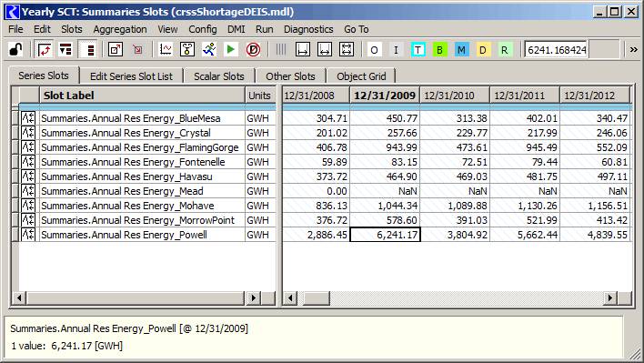Open the Diagnostics menu
The height and width of the screenshot is (363, 644).
pos(308,29)
